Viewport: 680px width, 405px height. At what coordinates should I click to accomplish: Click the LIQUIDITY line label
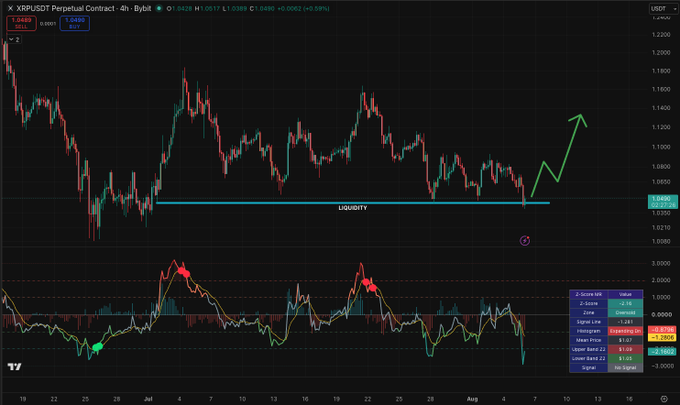[353, 208]
